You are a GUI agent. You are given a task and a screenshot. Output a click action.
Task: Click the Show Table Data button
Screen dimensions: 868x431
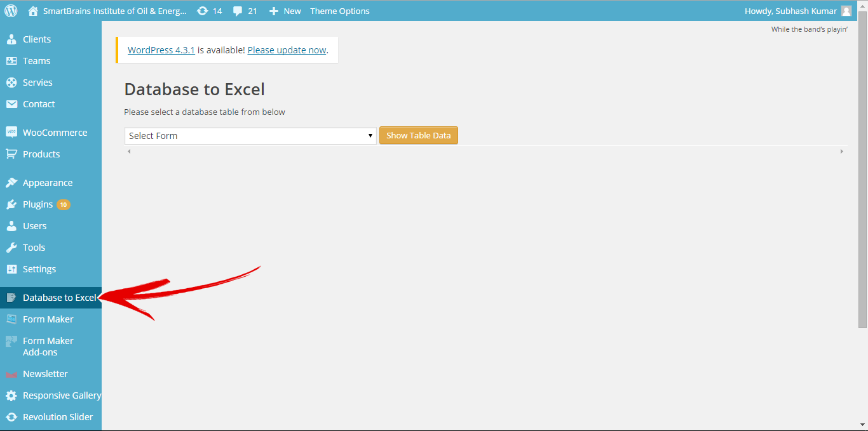tap(419, 136)
